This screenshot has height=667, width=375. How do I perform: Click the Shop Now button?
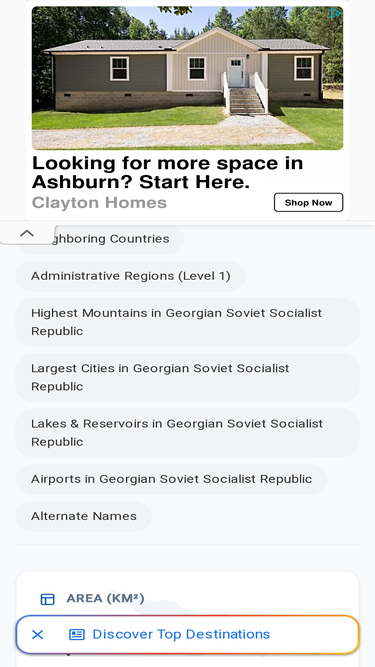(x=308, y=202)
